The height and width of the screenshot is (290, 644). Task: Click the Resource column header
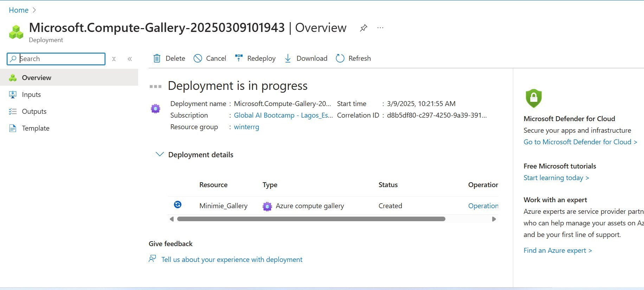(213, 185)
